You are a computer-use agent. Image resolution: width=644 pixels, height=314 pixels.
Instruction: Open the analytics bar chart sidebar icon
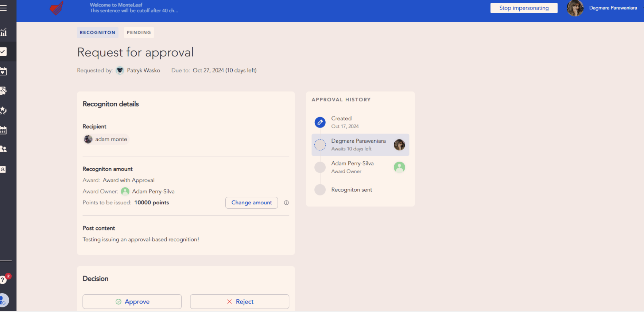click(4, 32)
